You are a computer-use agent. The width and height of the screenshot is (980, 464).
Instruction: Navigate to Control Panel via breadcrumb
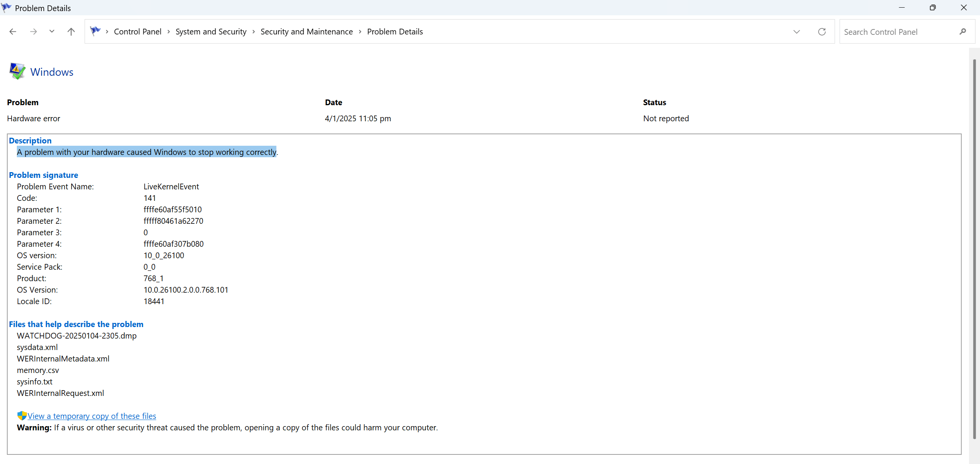[x=137, y=31]
